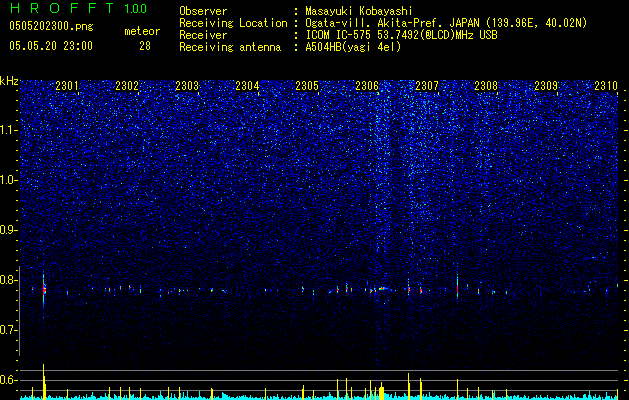Click the 1.1 frequency axis label
Viewport: 629px width, 400px height.
point(9,130)
